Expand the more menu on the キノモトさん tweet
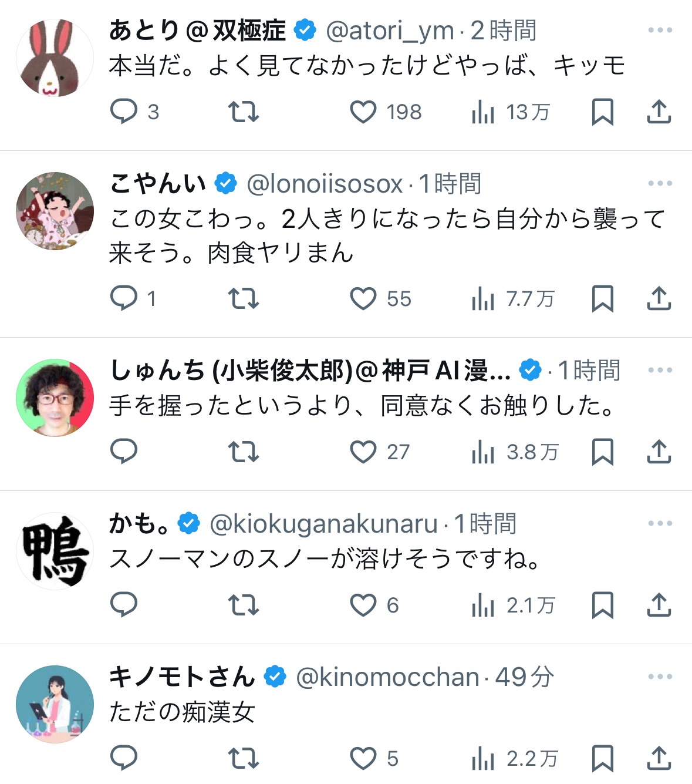 660,677
